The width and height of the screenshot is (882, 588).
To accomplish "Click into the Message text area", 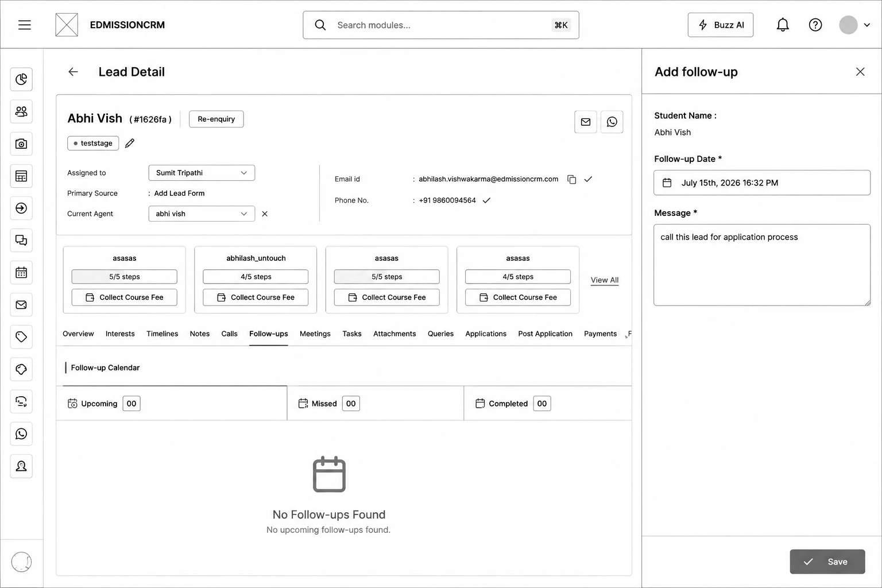I will pos(762,265).
